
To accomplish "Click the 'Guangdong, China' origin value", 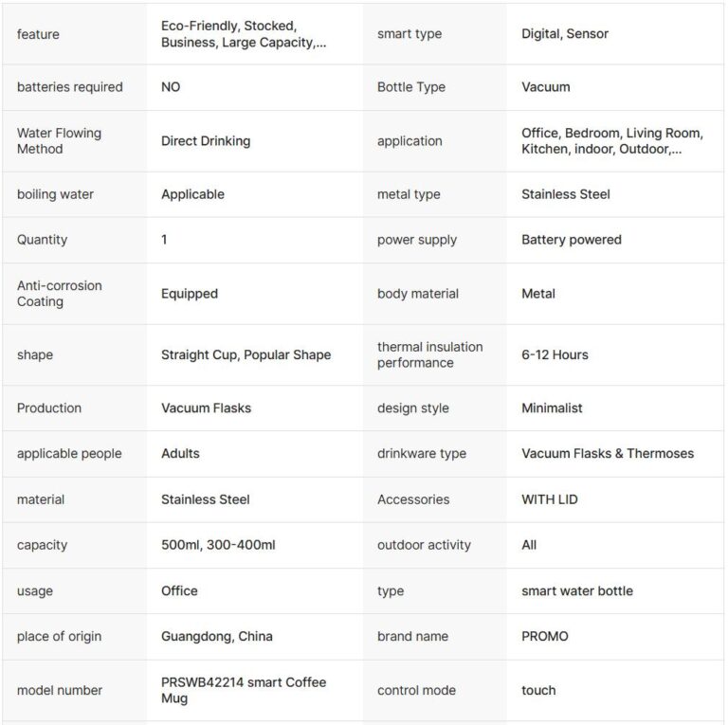I will pos(217,637).
